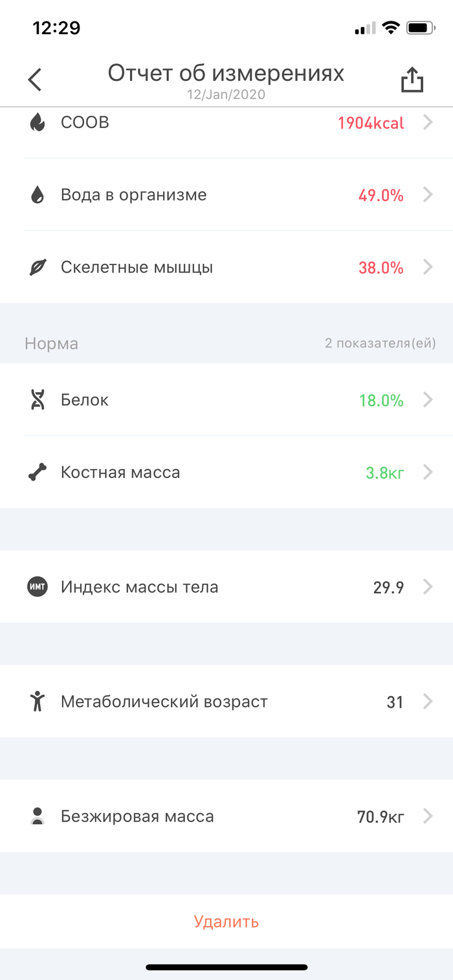Screen dimensions: 453x980
Task: Tap the back arrow icon
Action: coord(35,80)
